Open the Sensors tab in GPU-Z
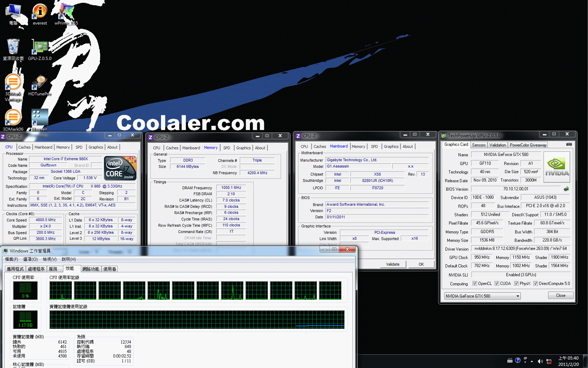588x368 pixels. (479, 145)
